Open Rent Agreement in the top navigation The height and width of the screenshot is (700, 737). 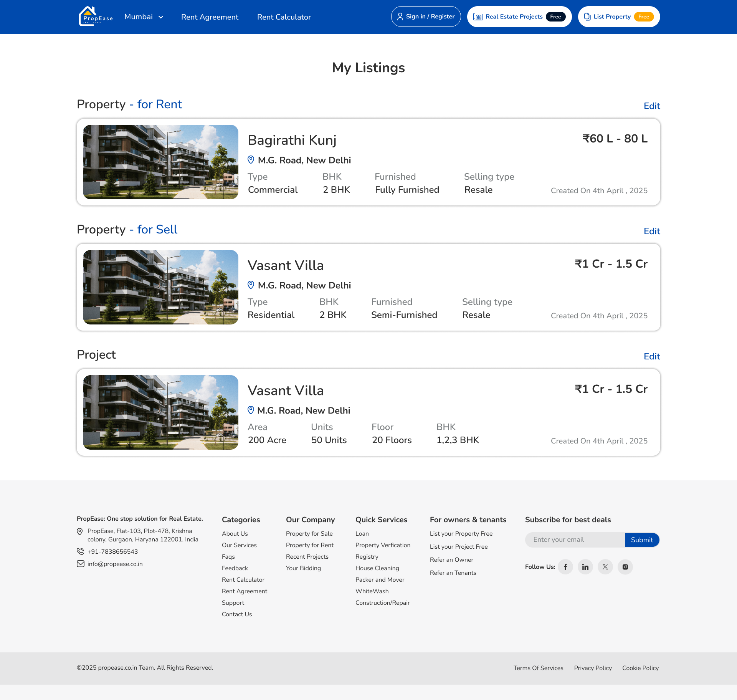point(210,17)
